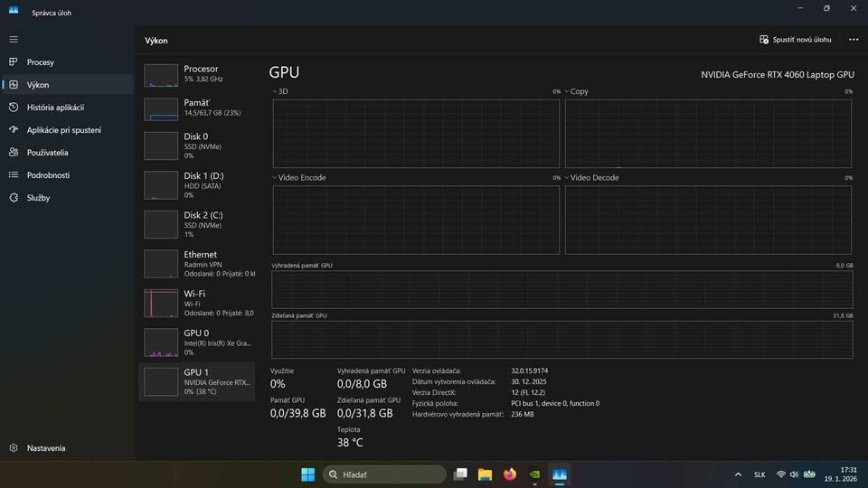Open História aplikácií page
The height and width of the screenshot is (488, 868).
point(66,108)
